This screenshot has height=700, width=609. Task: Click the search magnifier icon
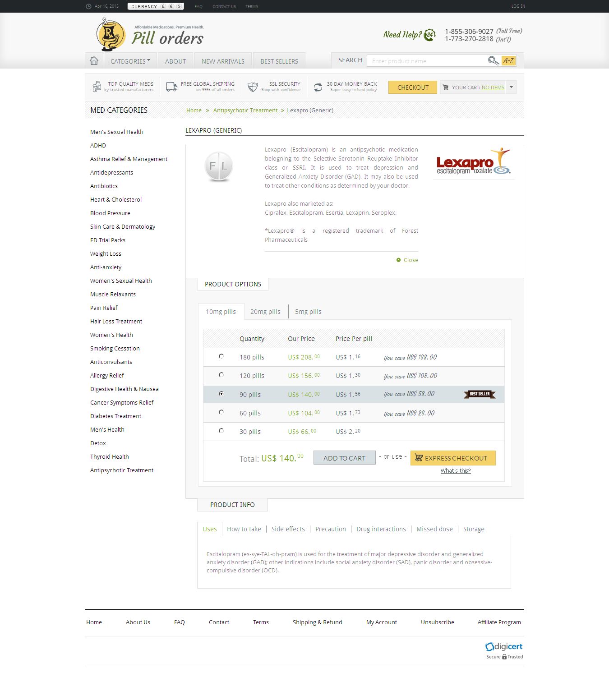(x=494, y=60)
